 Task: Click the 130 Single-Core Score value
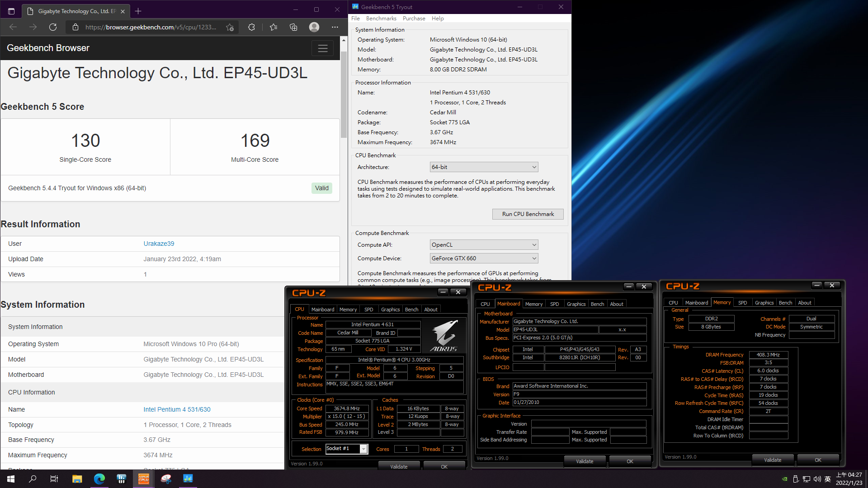(x=85, y=141)
